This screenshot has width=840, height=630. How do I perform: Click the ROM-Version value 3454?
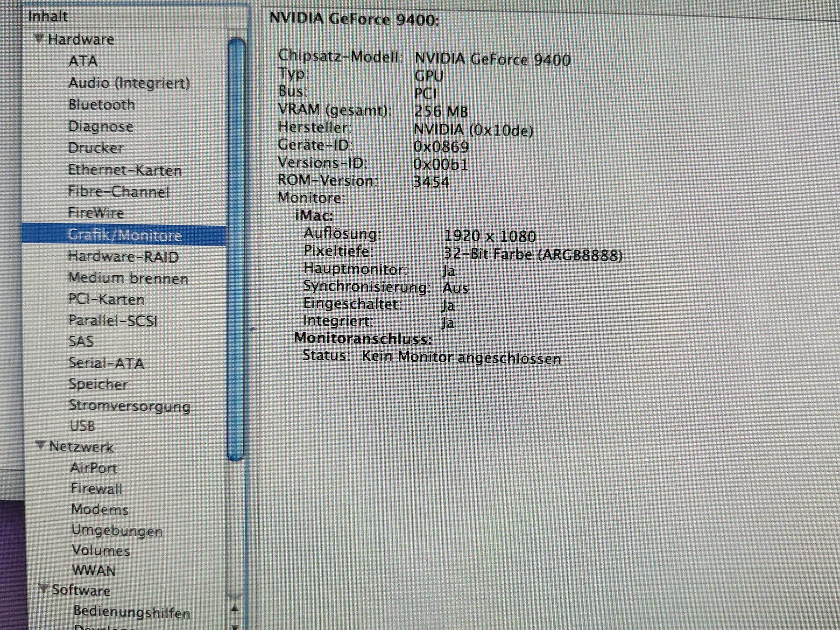[431, 182]
